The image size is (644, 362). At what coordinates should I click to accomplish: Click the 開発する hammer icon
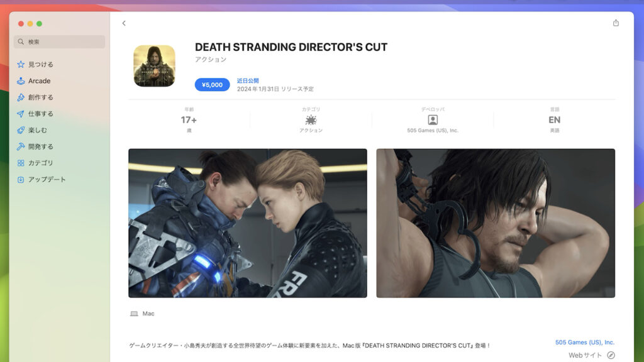coord(21,146)
